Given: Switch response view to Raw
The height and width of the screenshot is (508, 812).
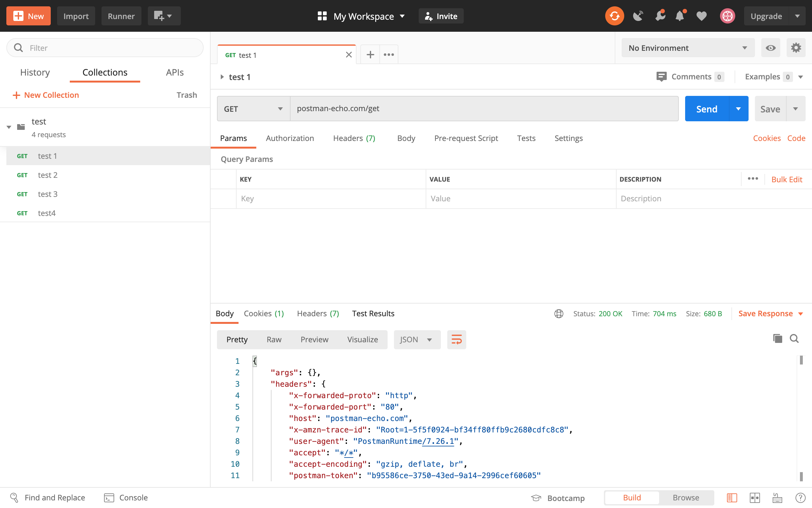Looking at the screenshot, I should click(274, 339).
